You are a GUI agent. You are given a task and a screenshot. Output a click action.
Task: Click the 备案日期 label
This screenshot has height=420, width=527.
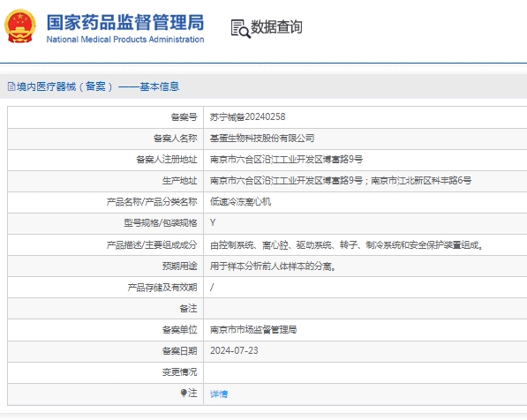pyautogui.click(x=179, y=351)
